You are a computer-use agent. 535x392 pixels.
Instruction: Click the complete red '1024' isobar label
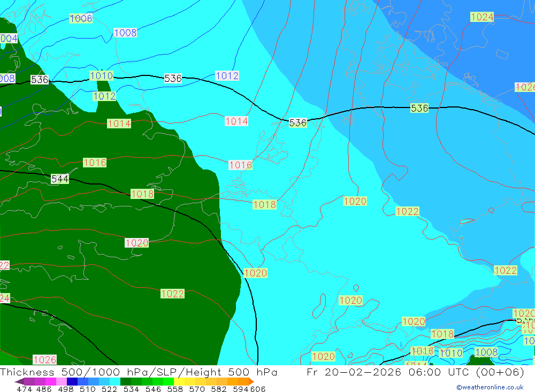point(482,17)
